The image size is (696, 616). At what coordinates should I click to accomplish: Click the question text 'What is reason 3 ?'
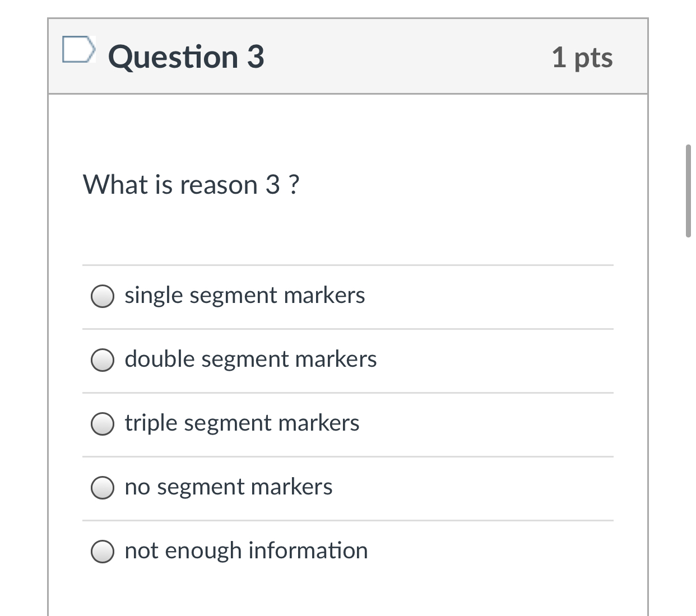pyautogui.click(x=191, y=184)
